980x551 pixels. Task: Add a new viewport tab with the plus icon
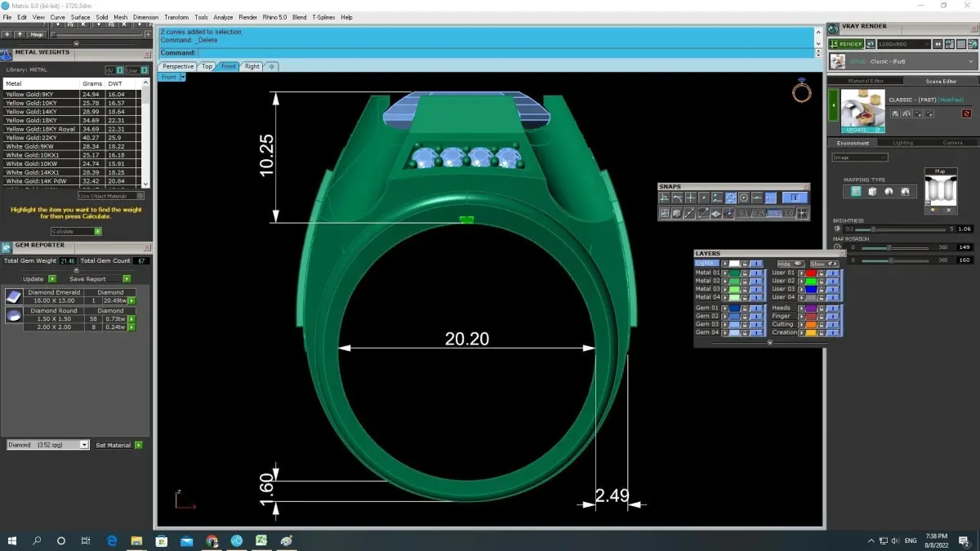coord(271,66)
